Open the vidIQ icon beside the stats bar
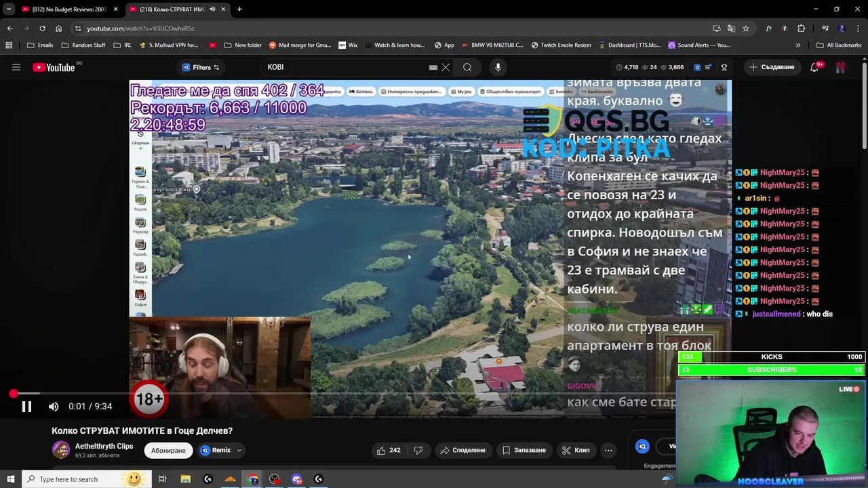This screenshot has width=868, height=488. click(x=697, y=67)
